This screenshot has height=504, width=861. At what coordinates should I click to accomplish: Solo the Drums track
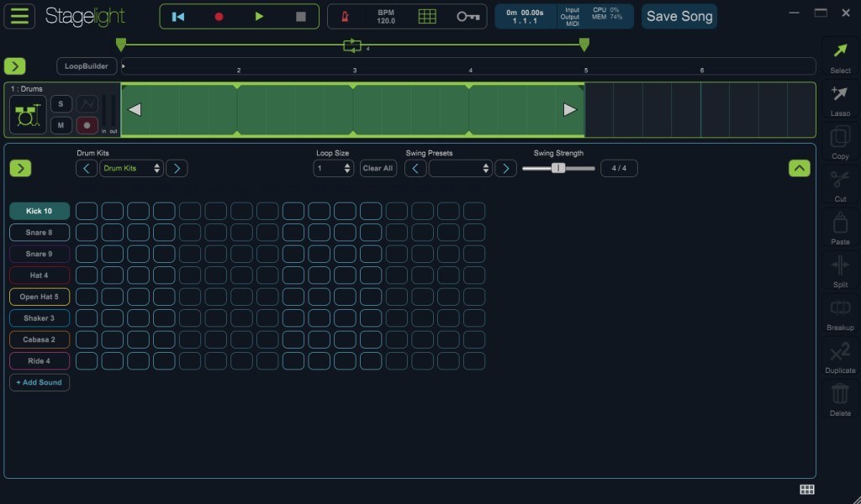coord(61,103)
